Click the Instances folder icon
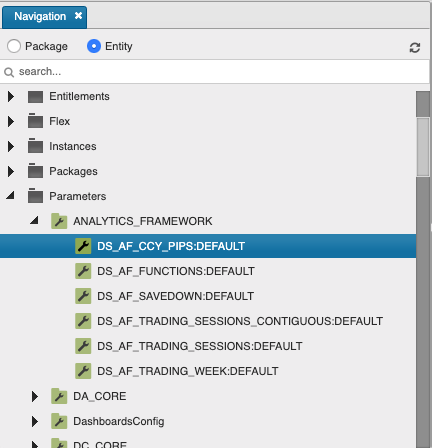The height and width of the screenshot is (448, 432). (x=35, y=146)
